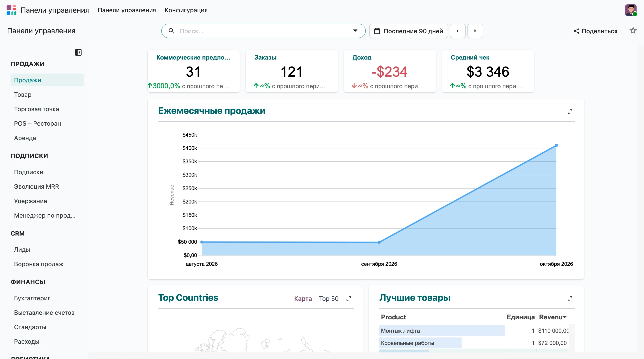This screenshot has width=644, height=359.
Task: Expand Top Countries card to fullscreen
Action: 349,299
